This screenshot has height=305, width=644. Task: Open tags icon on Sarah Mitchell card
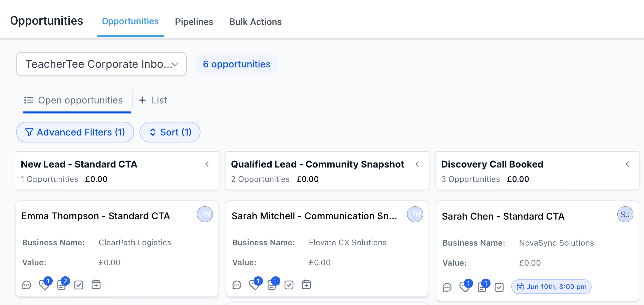254,285
